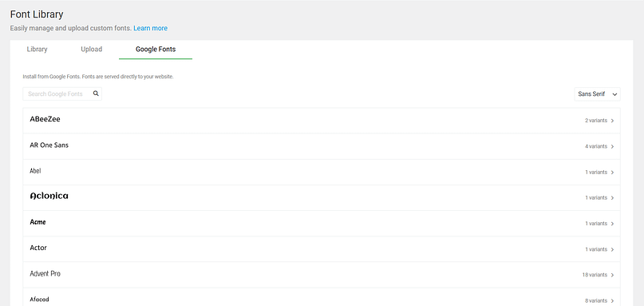Viewport: 644px width, 306px height.
Task: Click the '18 variants' label
Action: [x=595, y=275]
